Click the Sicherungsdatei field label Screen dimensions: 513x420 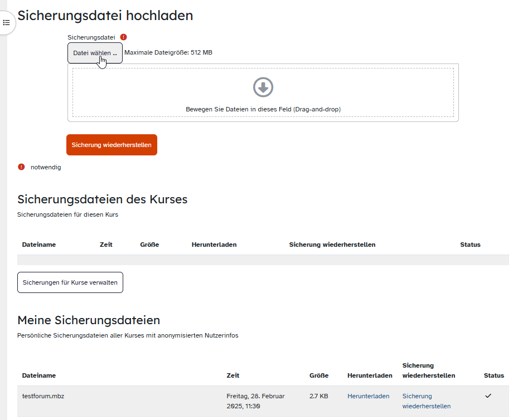(x=91, y=37)
